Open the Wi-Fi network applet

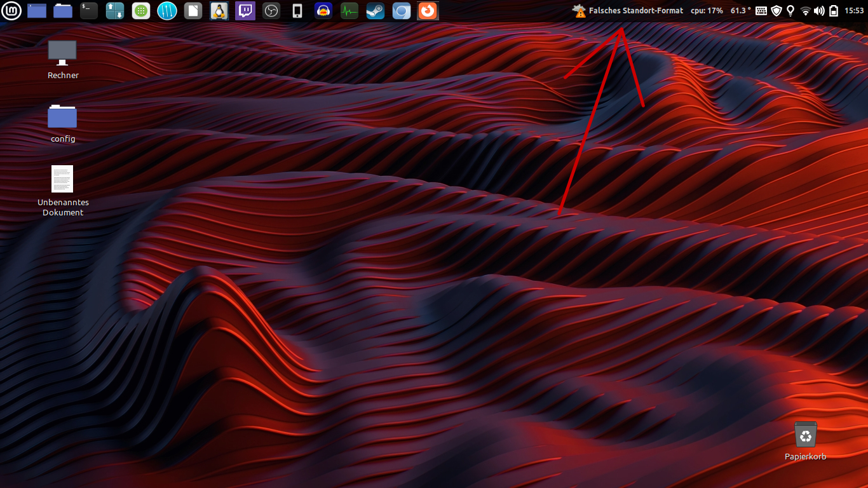[805, 11]
